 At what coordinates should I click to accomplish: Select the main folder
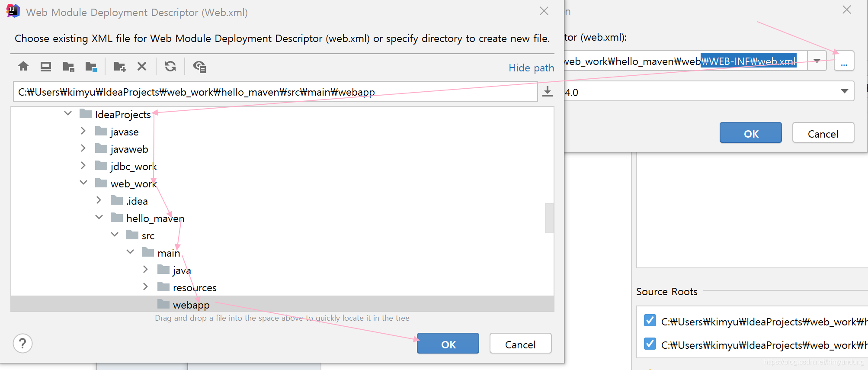[169, 253]
